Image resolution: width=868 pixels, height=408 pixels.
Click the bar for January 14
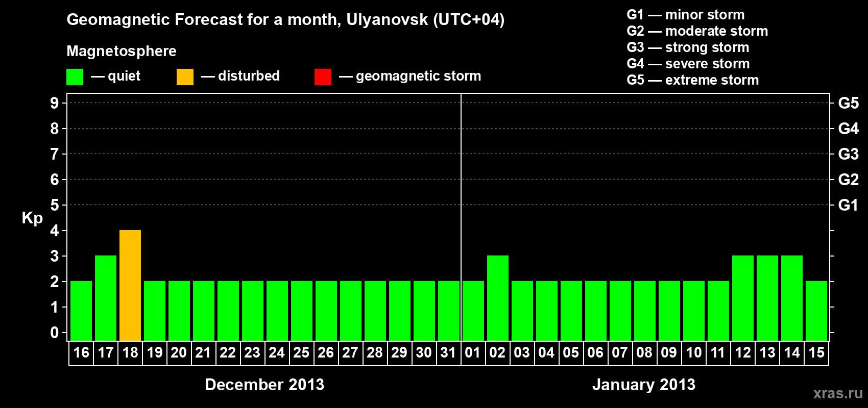(792, 298)
